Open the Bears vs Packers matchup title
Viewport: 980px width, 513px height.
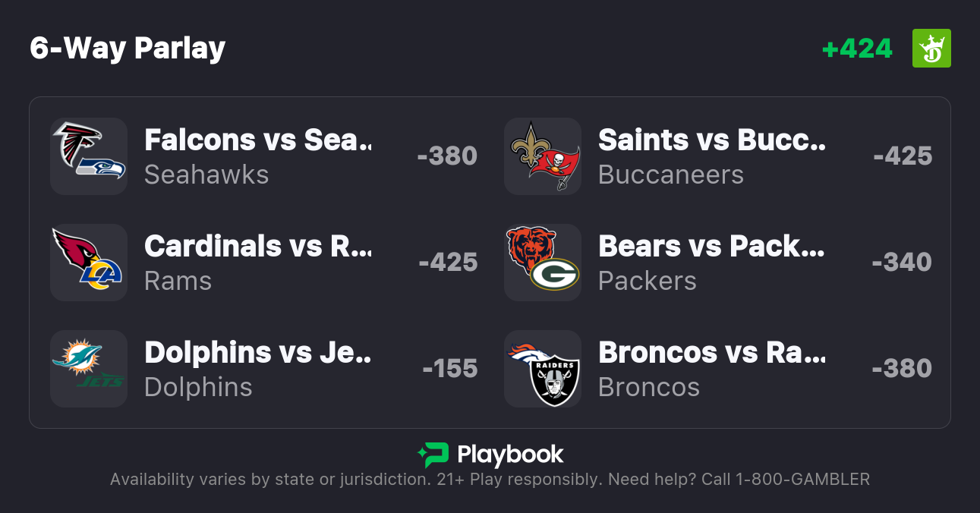click(711, 246)
